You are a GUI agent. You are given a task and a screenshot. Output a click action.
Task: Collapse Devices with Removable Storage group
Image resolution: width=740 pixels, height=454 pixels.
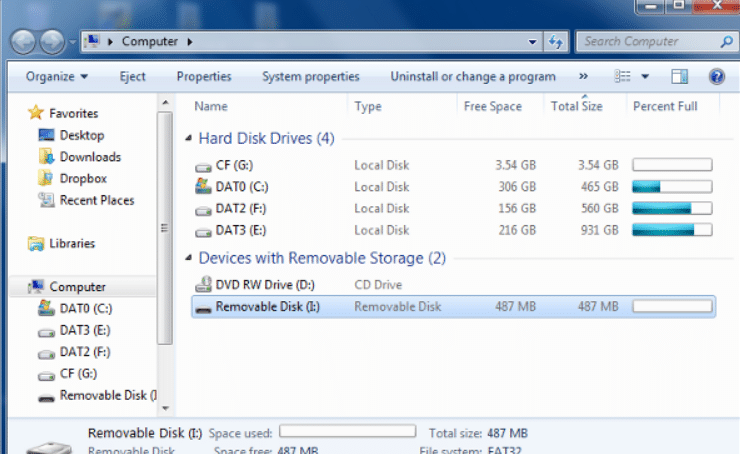pyautogui.click(x=189, y=258)
